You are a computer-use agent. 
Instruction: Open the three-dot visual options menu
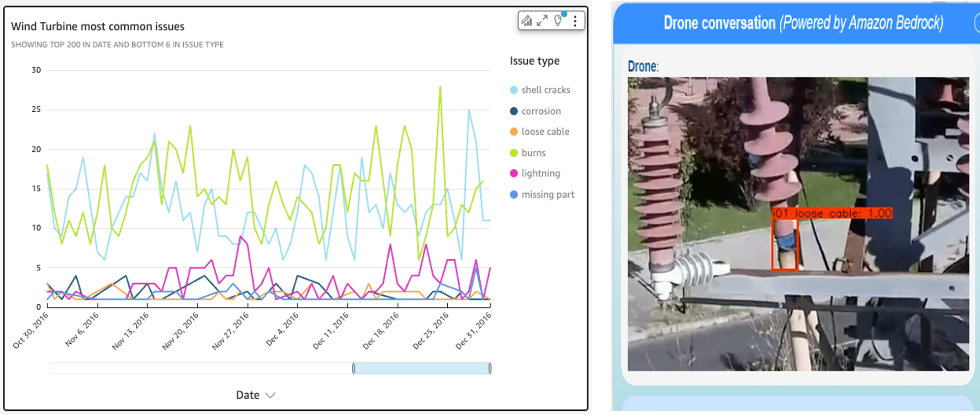point(575,21)
